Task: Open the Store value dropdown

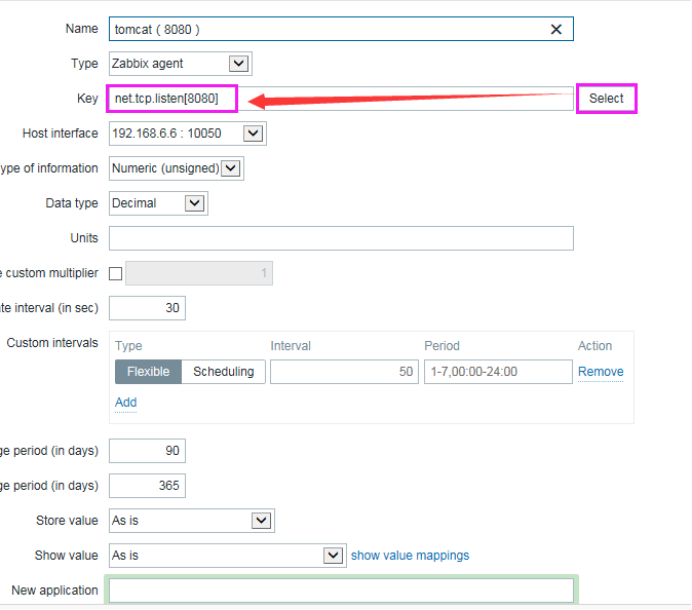Action: pyautogui.click(x=192, y=521)
